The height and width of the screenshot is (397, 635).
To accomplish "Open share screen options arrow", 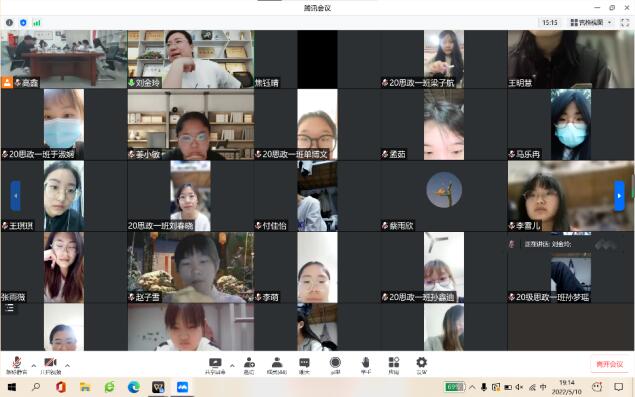I will coord(232,365).
